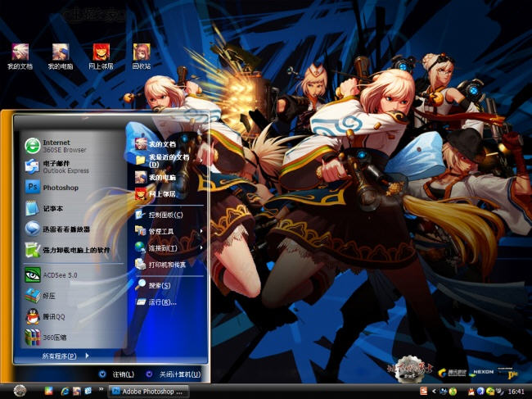The height and width of the screenshot is (399, 532).
Task: Launch Outlook Express 电子邮件 entry
Action: point(73,167)
